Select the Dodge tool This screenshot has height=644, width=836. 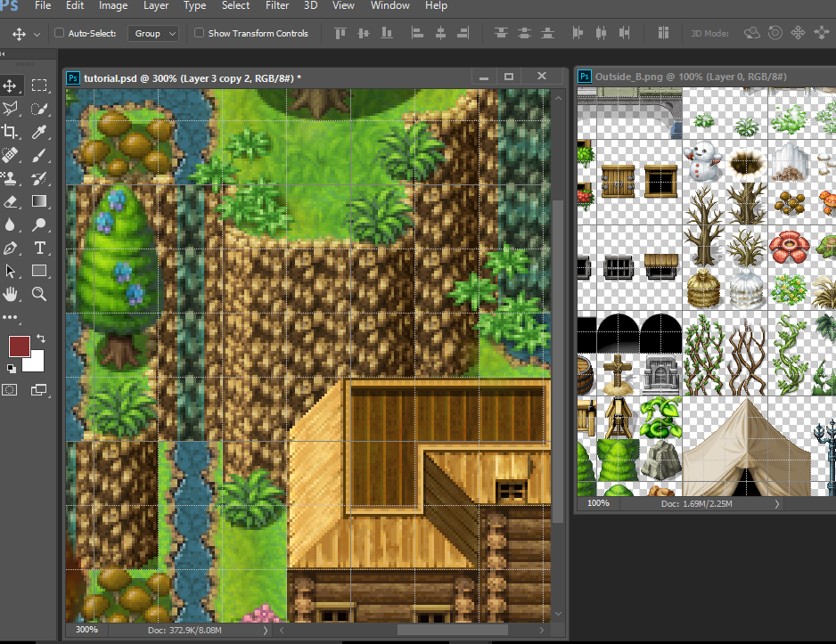tap(39, 224)
